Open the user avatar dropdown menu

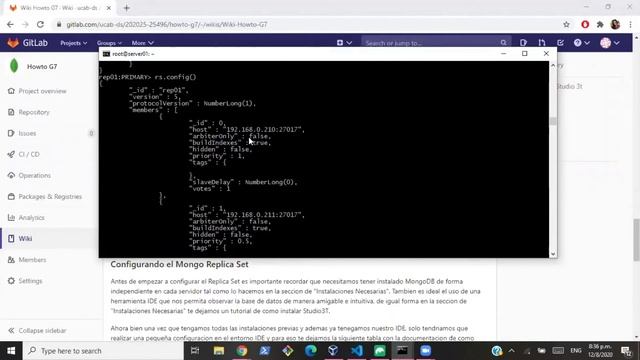610,42
